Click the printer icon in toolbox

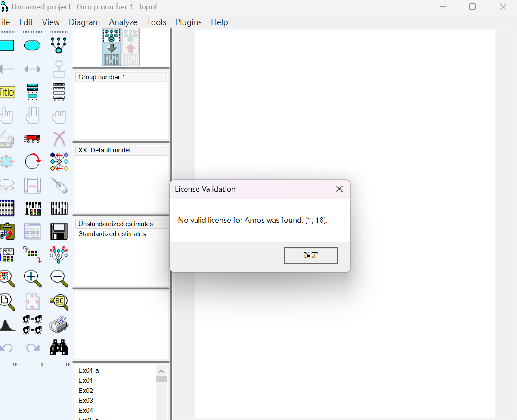(59, 324)
